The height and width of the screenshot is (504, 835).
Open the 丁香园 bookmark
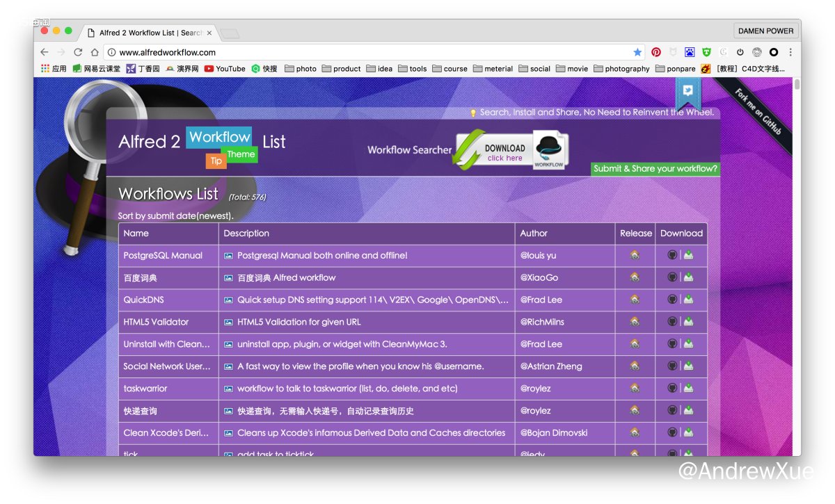point(143,69)
